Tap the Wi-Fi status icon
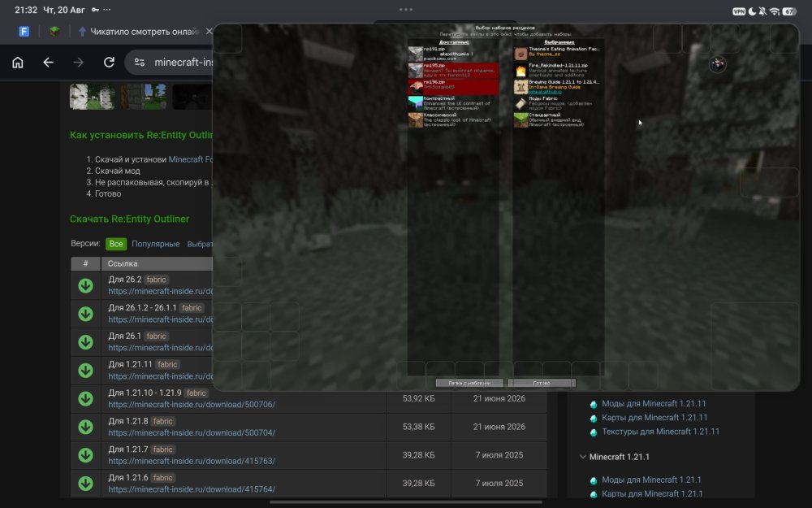The height and width of the screenshot is (508, 812). tap(775, 11)
